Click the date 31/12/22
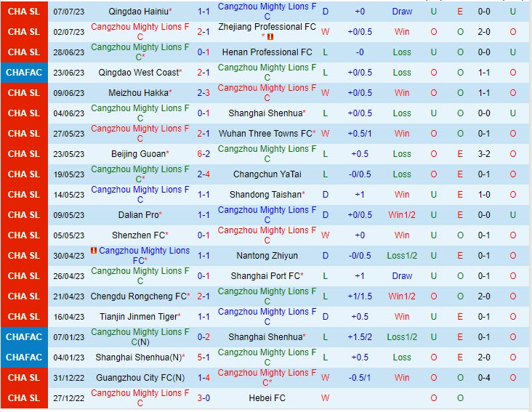 point(68,378)
